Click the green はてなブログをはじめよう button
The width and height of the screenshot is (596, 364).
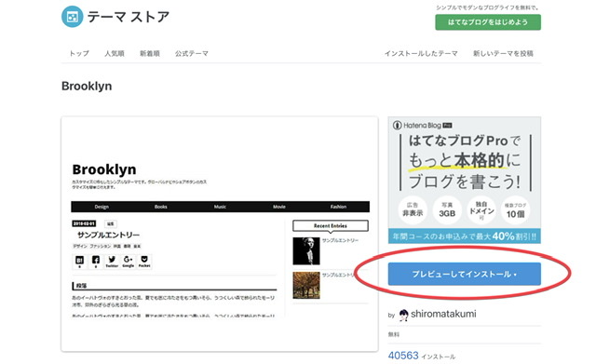(488, 22)
